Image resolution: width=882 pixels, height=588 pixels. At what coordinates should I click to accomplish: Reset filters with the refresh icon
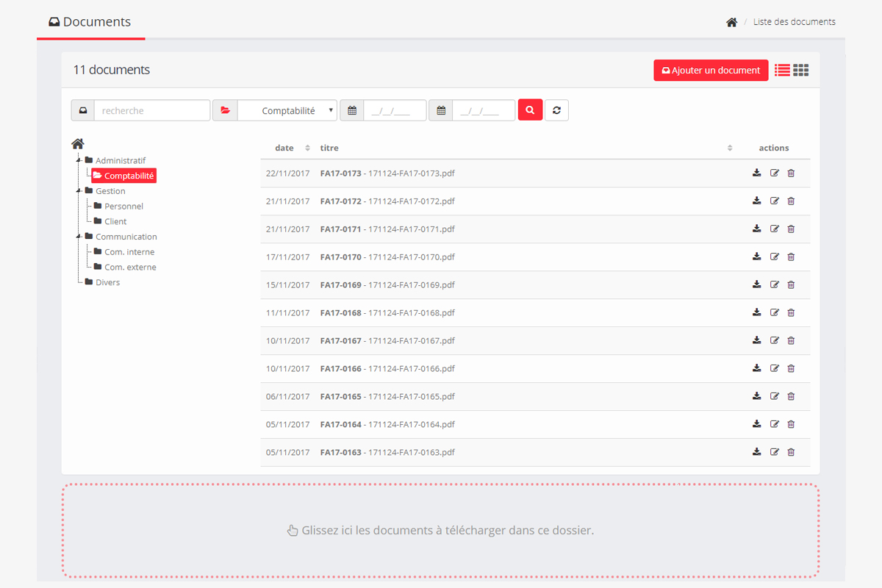point(556,110)
